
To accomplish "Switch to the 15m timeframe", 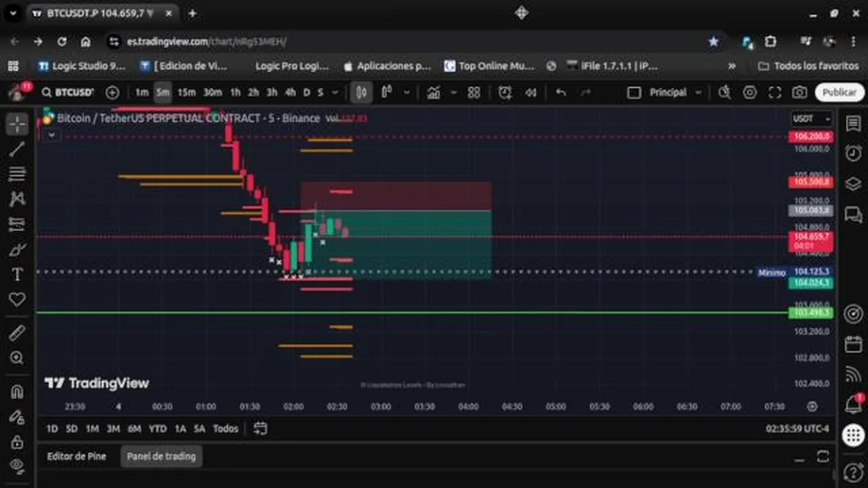I will click(x=186, y=92).
